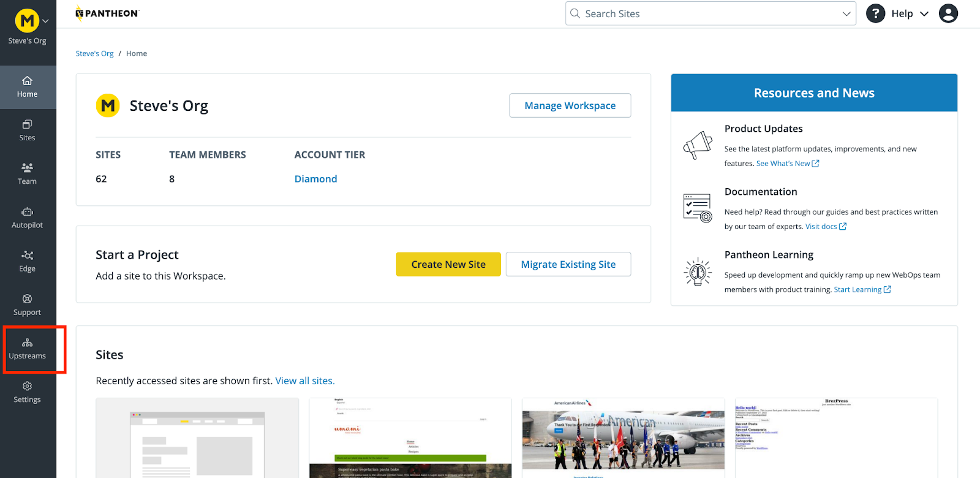Open the Diamond account tier link
Image resolution: width=980 pixels, height=478 pixels.
(x=315, y=179)
